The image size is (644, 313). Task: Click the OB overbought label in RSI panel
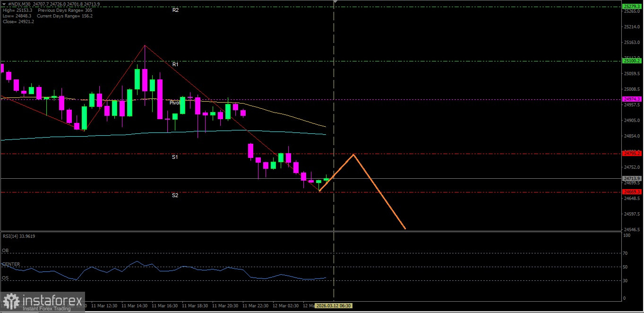point(5,251)
